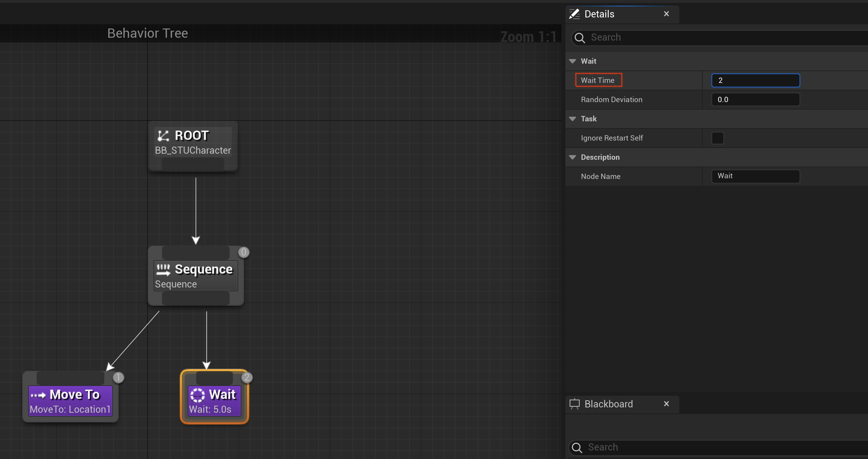
Task: Click the ROOT node bottom output pin
Action: pyautogui.click(x=193, y=164)
